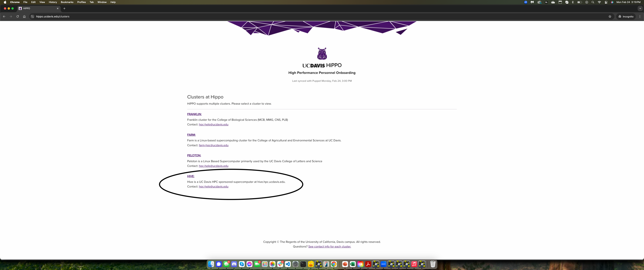
Task: Open the History menu
Action: point(53,2)
